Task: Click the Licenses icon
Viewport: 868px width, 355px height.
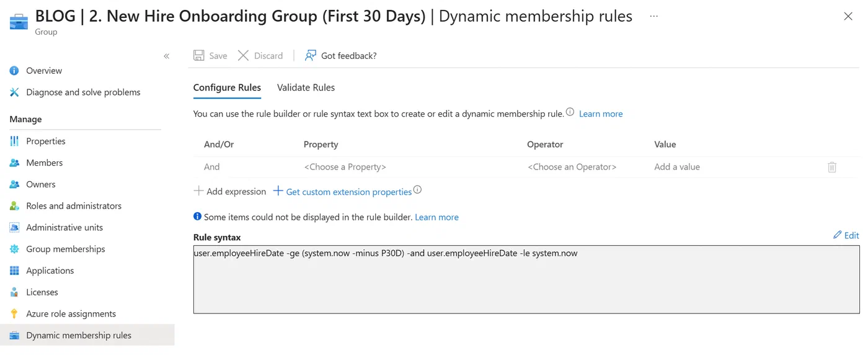Action: pos(14,292)
